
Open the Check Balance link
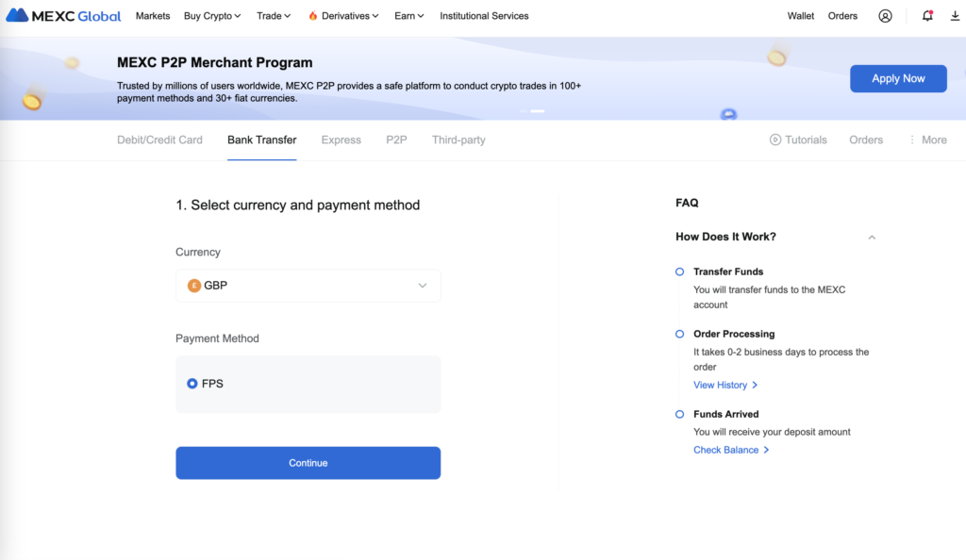point(731,450)
